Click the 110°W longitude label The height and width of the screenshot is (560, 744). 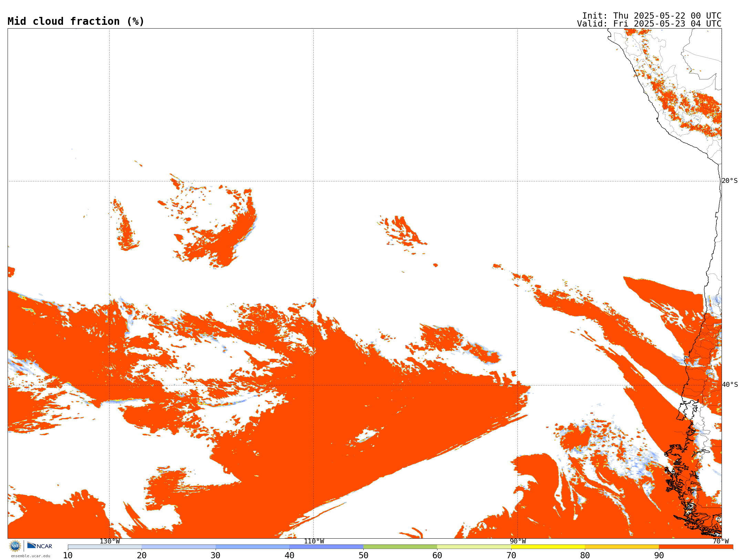pos(314,541)
